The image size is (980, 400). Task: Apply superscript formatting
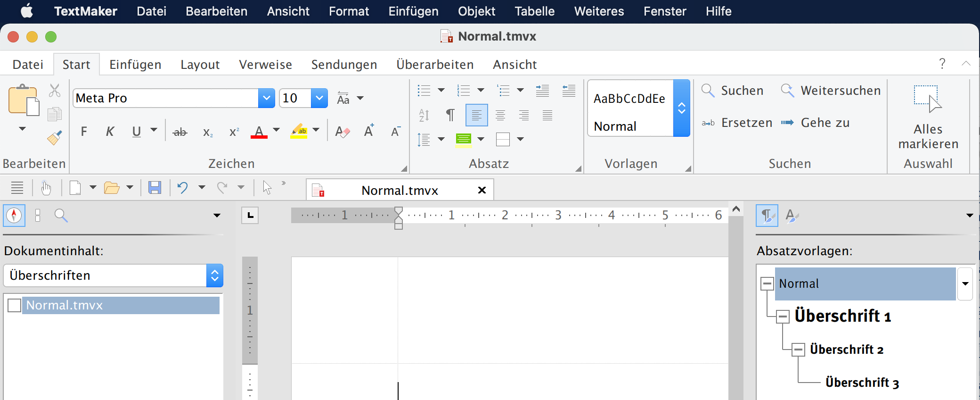click(x=234, y=133)
